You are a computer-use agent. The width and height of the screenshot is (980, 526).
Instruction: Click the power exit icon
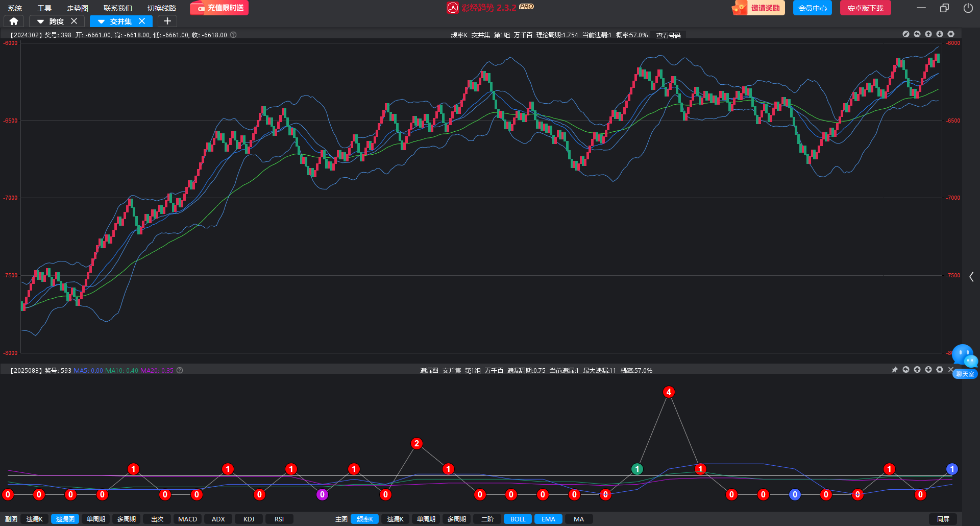968,8
